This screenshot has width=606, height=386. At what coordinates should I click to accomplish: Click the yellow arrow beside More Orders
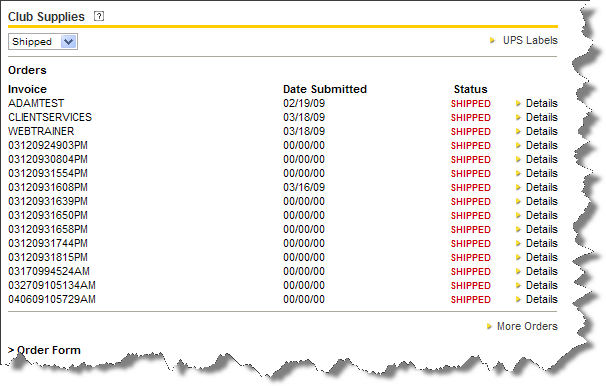[489, 326]
